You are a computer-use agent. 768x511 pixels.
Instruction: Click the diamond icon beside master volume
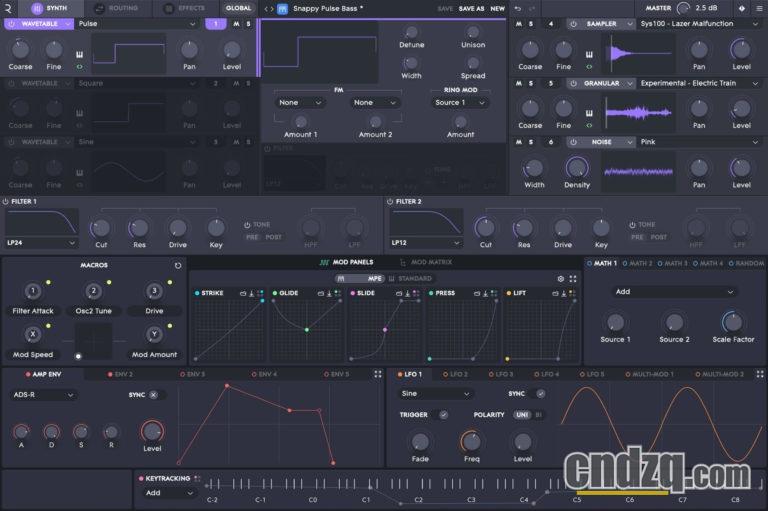[x=742, y=8]
